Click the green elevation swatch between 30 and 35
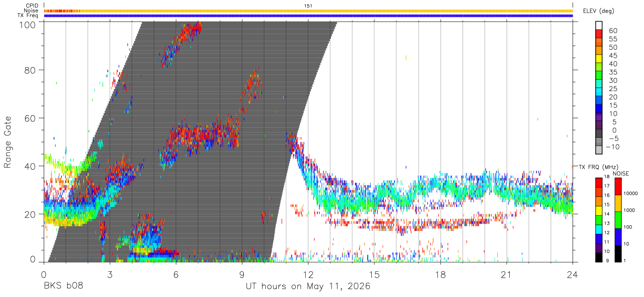Viewport: 644px width, 297px height. [599, 76]
